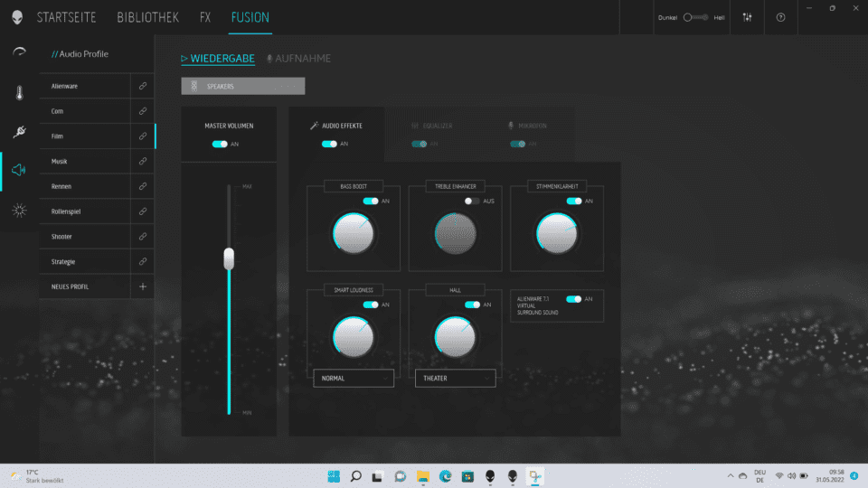
Task: Disable the Bass Boost toggle
Action: pos(371,201)
